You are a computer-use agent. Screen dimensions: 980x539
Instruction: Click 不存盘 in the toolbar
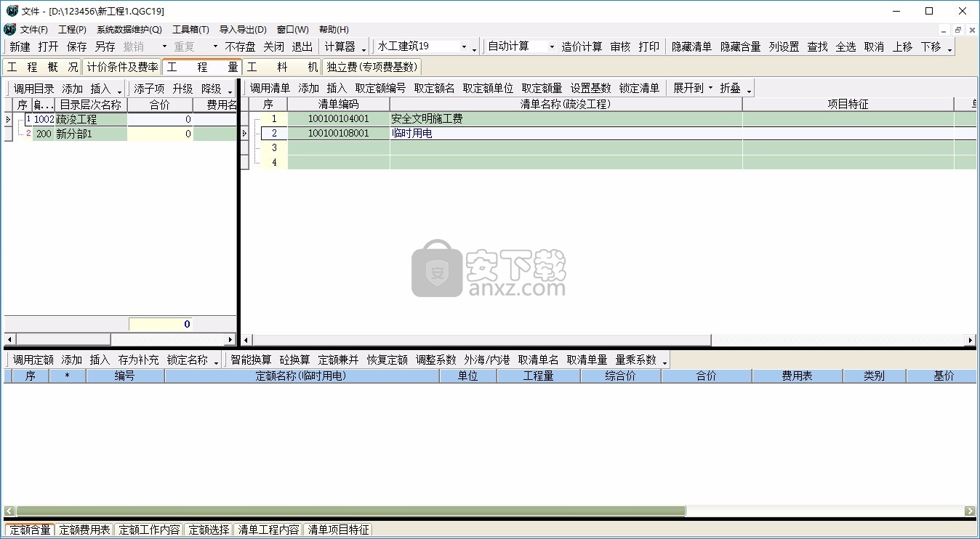(x=240, y=46)
